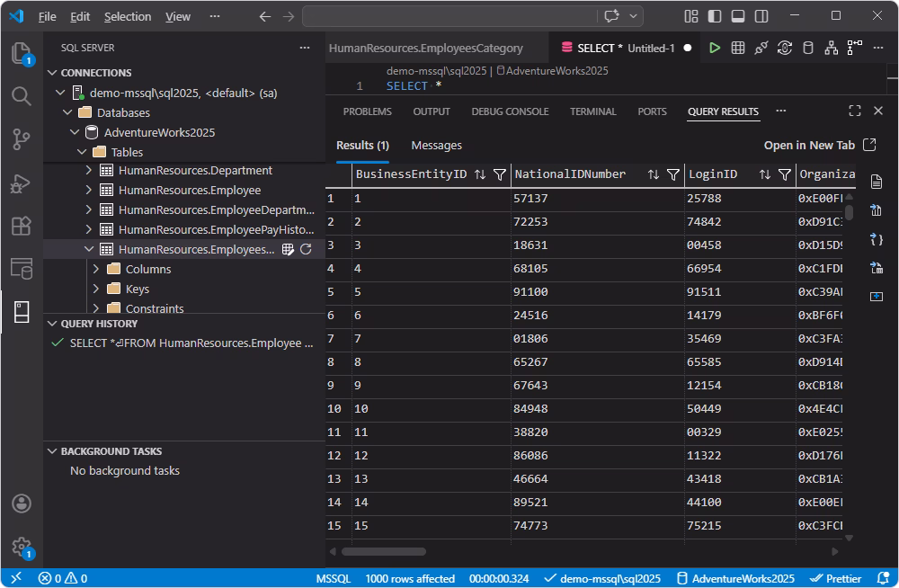The height and width of the screenshot is (588, 899).
Task: Click the cylinder database icon in editor toolbar
Action: tap(808, 48)
